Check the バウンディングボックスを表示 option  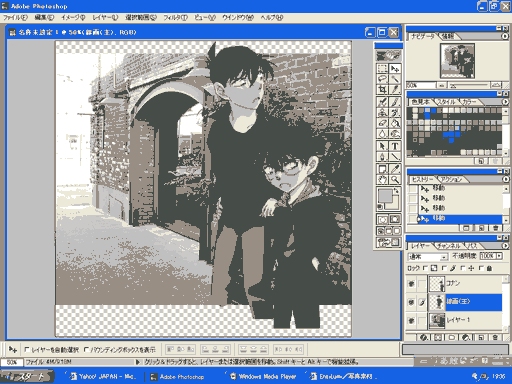click(86, 349)
